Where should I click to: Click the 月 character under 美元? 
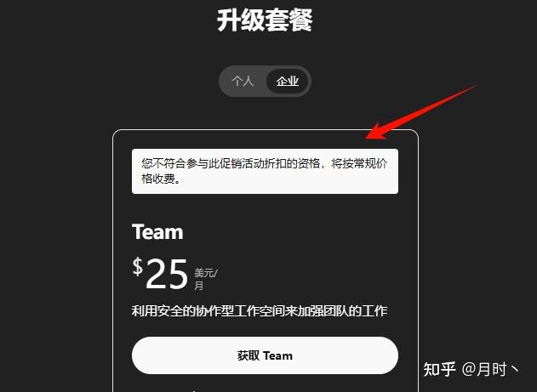[x=198, y=285]
